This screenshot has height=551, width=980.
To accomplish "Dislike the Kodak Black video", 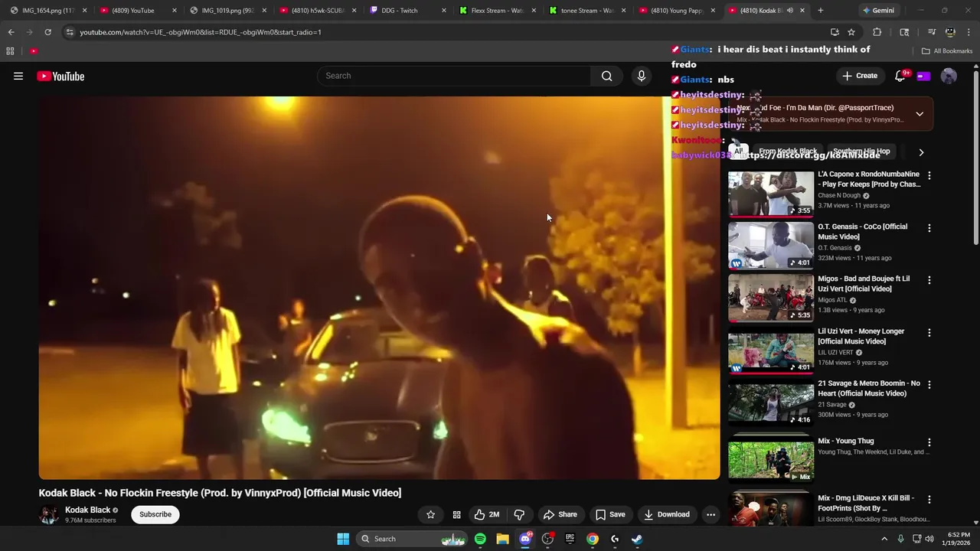I will tap(519, 514).
